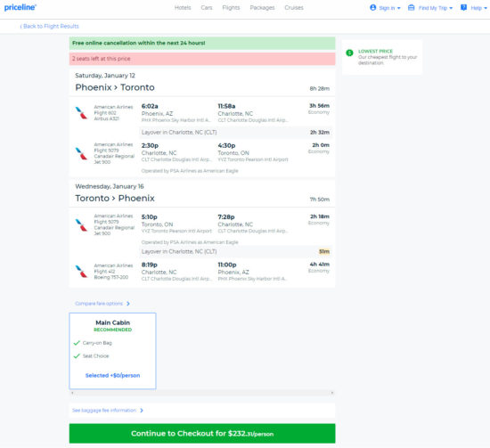Click the green Lowest Price dollar badge

(350, 53)
